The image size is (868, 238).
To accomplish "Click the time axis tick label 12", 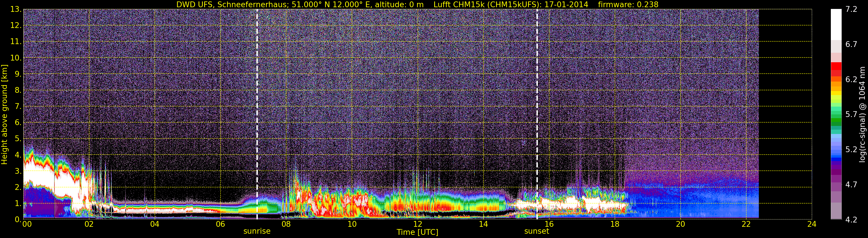I will click(417, 224).
